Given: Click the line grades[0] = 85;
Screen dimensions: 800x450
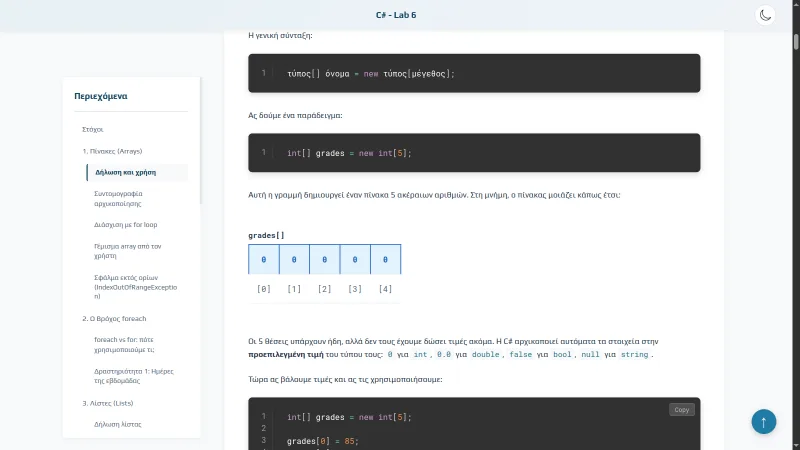Looking at the screenshot, I should [323, 441].
